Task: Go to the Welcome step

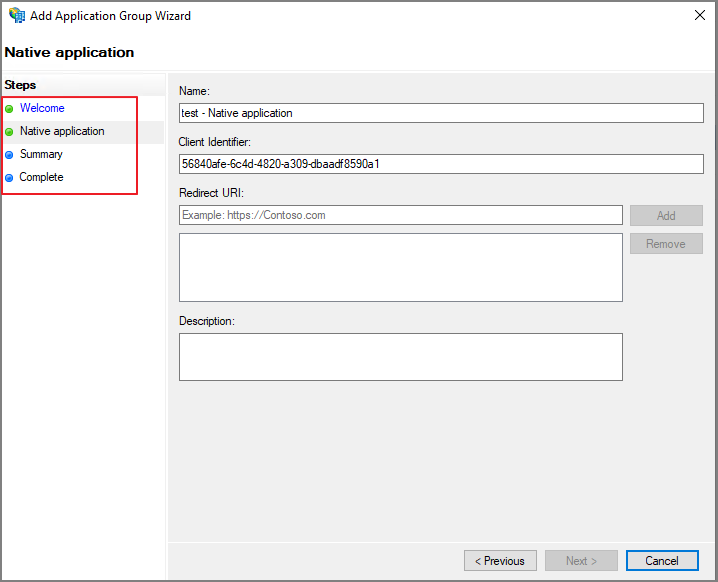Action: (42, 108)
